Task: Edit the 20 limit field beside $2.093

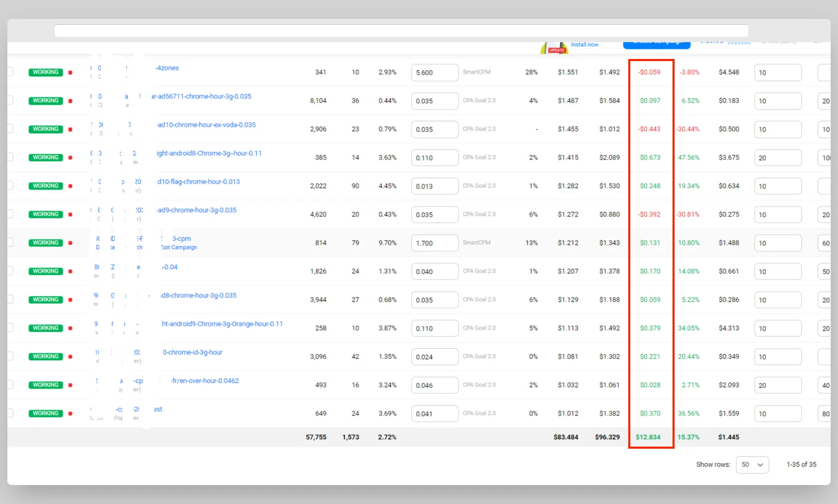Action: (778, 386)
